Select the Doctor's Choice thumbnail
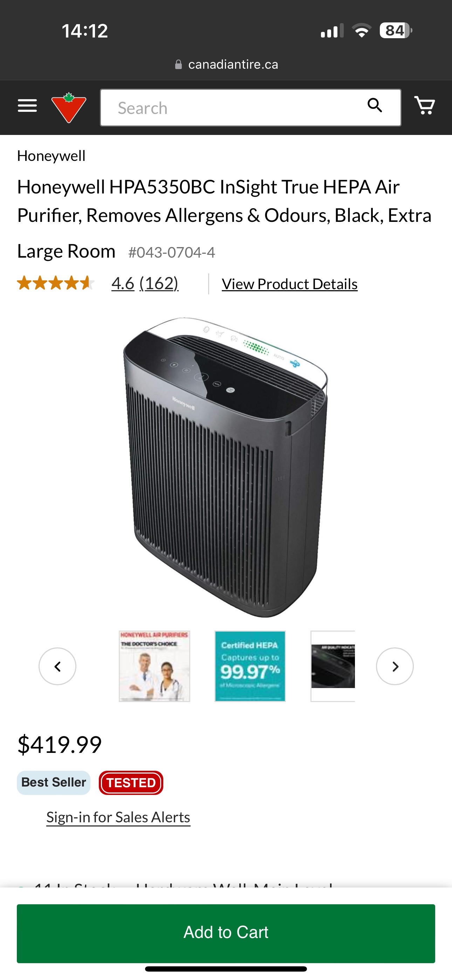This screenshot has width=452, height=980. pos(154,666)
